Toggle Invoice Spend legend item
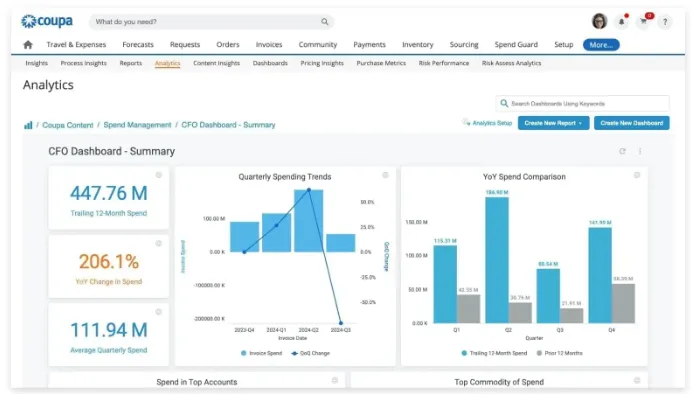This screenshot has width=697, height=394. point(261,353)
